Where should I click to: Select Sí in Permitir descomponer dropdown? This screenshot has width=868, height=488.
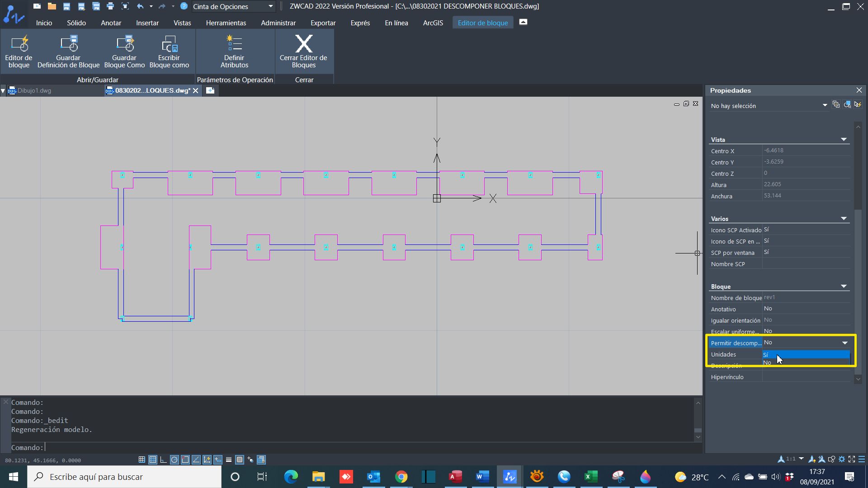805,355
